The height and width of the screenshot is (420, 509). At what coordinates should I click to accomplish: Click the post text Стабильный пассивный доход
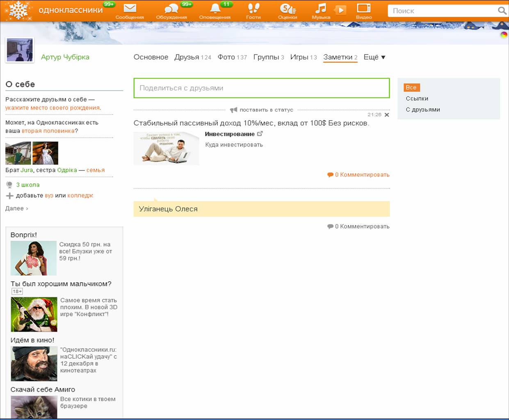pos(251,123)
